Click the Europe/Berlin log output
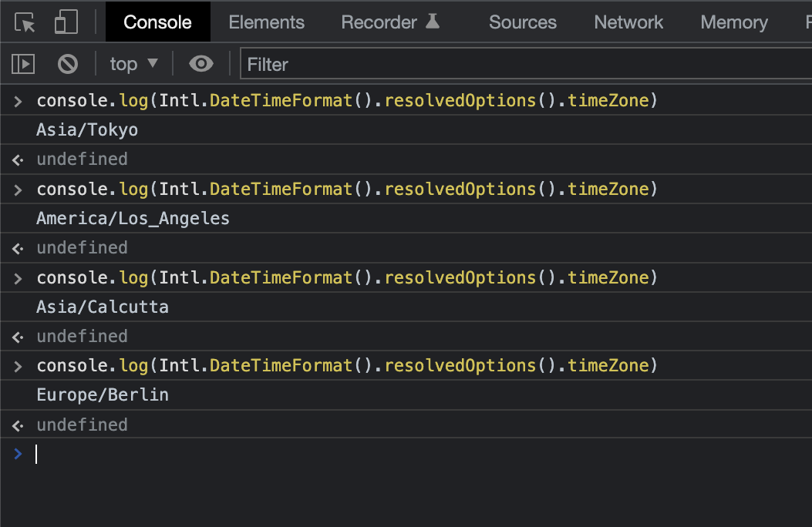The image size is (812, 527). pyautogui.click(x=102, y=395)
